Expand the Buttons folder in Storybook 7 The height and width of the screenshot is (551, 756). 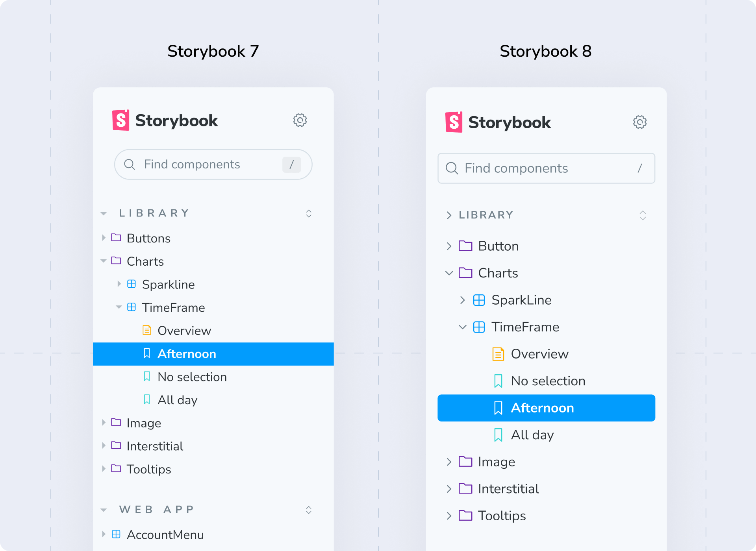[x=104, y=238]
